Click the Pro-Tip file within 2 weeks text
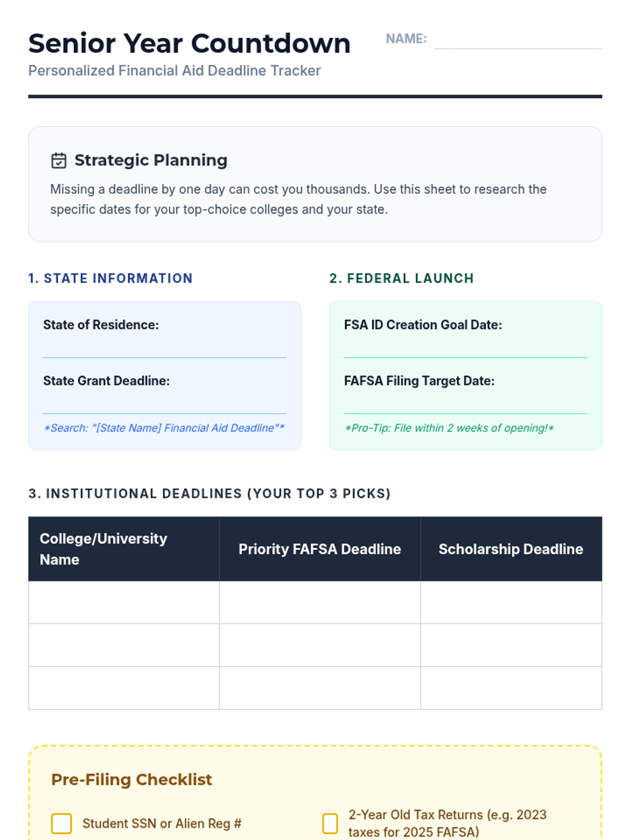The width and height of the screenshot is (630, 840). coord(449,428)
